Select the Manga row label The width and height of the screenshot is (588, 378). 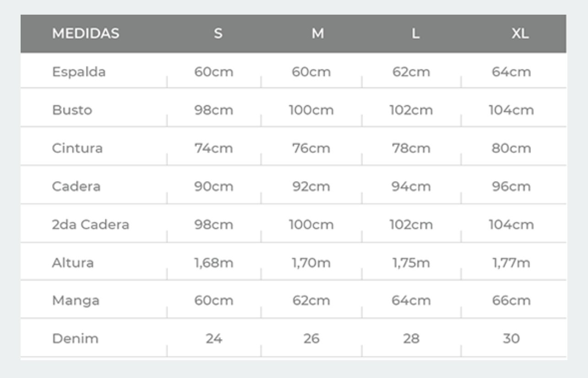click(76, 301)
